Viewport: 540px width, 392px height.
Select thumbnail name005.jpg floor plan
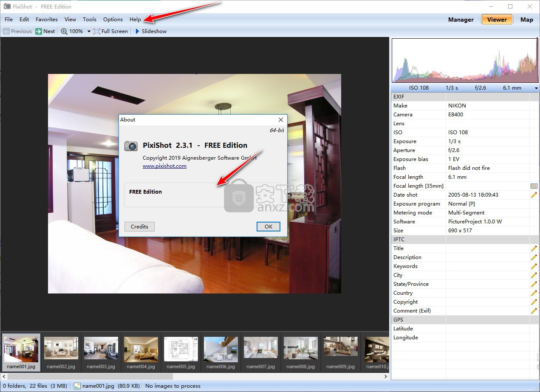point(181,352)
